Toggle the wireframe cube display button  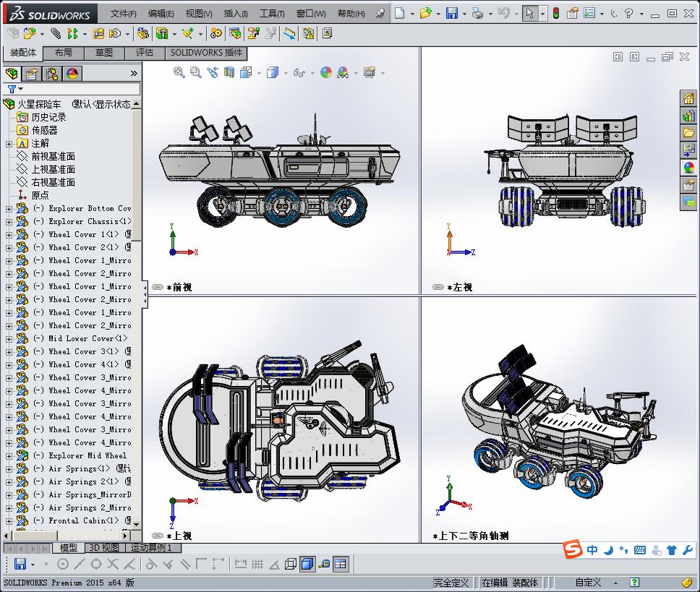[291, 564]
